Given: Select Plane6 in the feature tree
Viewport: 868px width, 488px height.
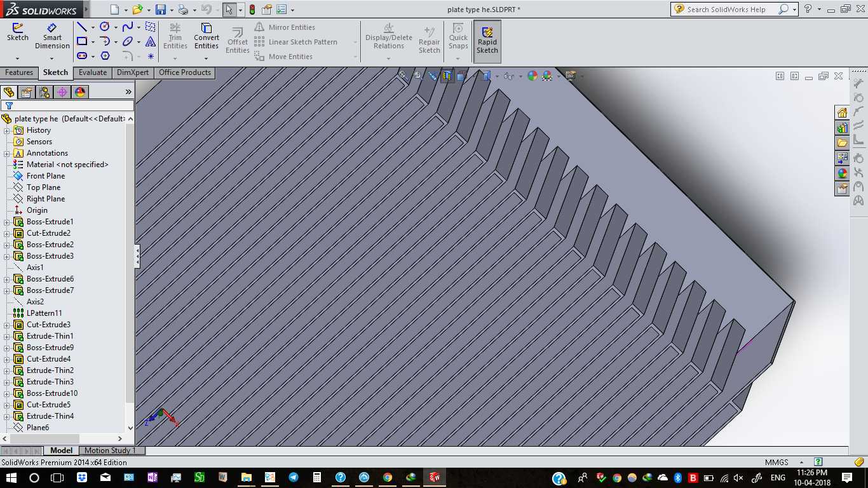Looking at the screenshot, I should [37, 428].
